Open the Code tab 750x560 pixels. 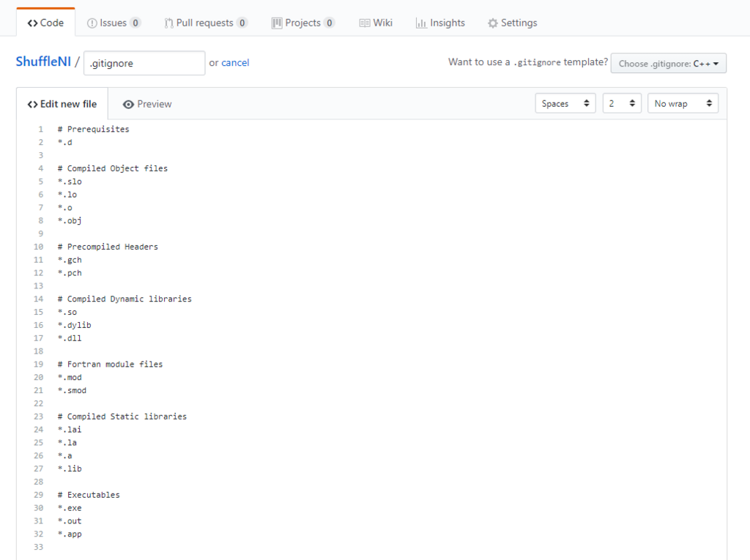[x=45, y=23]
